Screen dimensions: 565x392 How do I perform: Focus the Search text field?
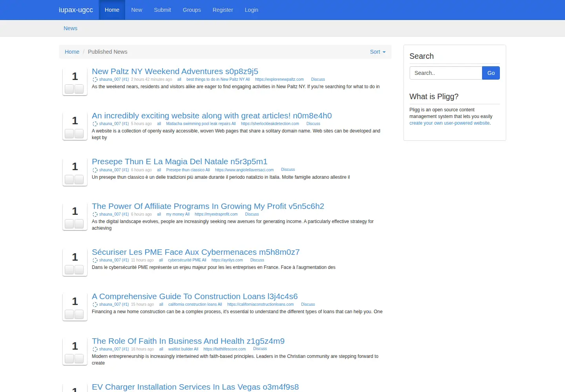(446, 73)
